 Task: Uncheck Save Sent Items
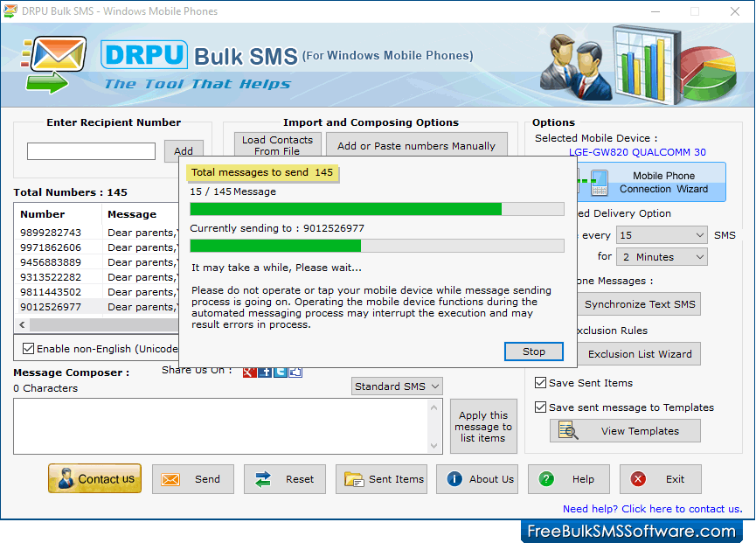tap(540, 383)
